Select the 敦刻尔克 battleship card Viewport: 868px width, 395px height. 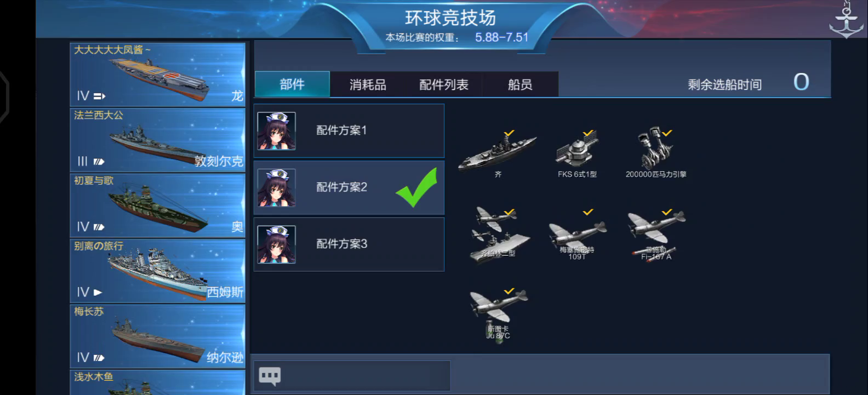157,139
